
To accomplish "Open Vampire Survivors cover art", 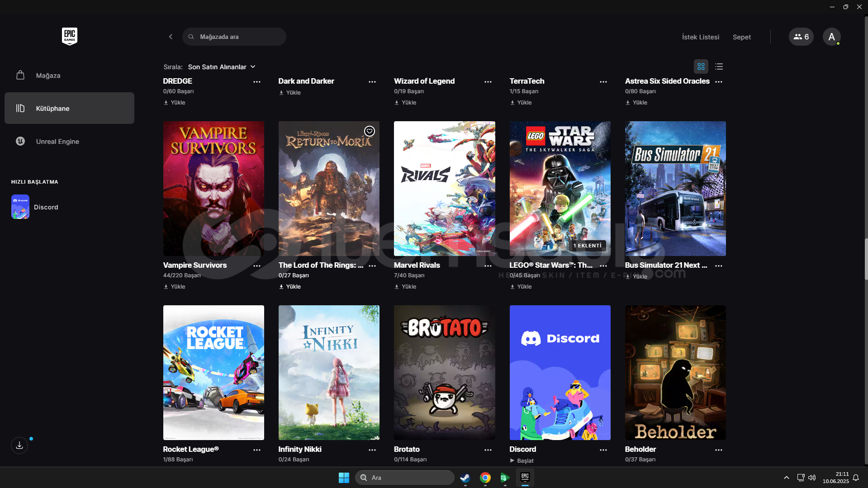I will [213, 188].
